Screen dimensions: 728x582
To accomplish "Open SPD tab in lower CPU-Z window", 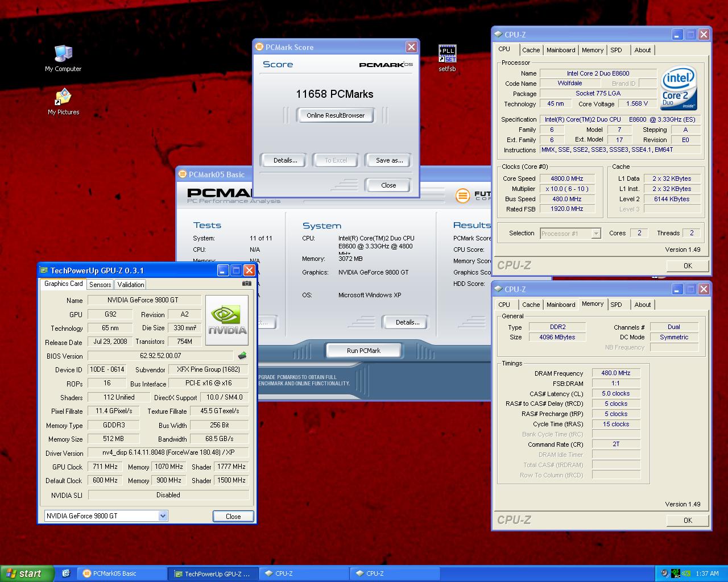I will [x=616, y=305].
